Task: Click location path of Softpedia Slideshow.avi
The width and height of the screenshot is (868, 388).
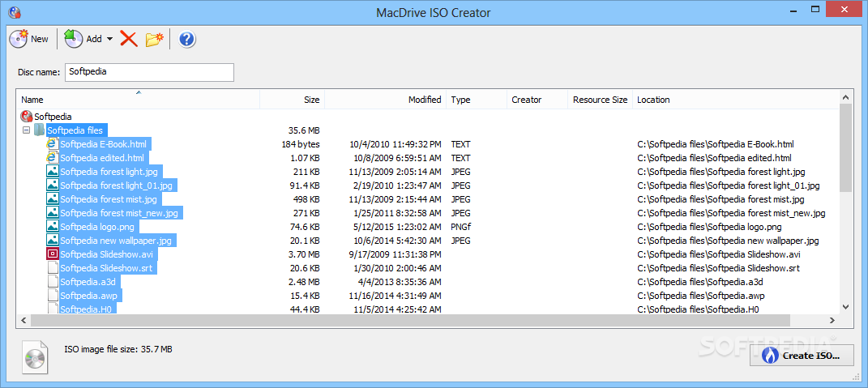Action: point(719,254)
